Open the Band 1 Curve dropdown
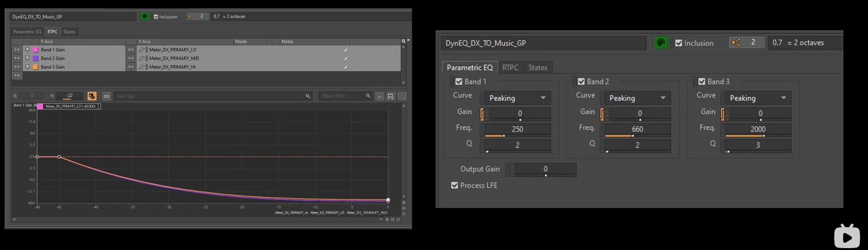The width and height of the screenshot is (868, 250). coord(517,98)
